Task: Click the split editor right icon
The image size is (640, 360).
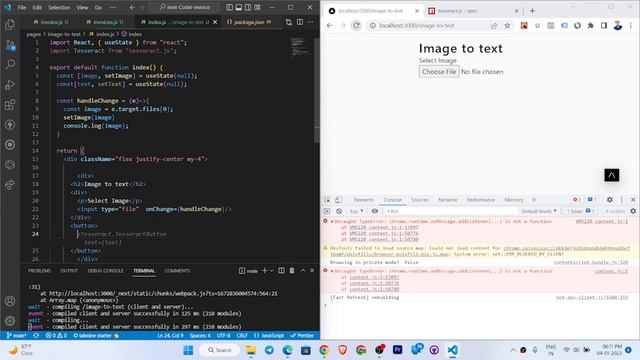Action: point(300,22)
